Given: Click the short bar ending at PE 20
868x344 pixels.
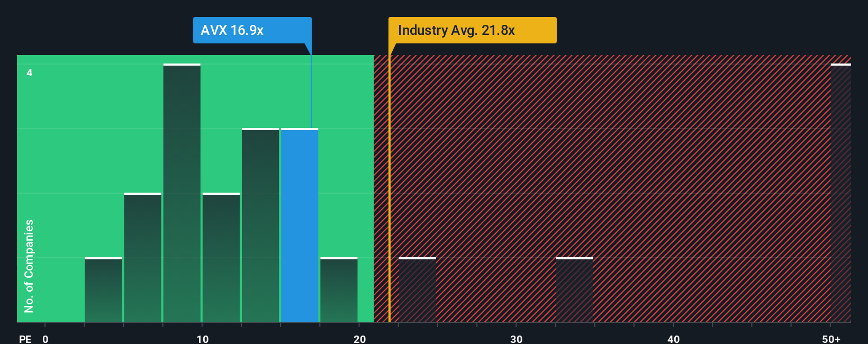Looking at the screenshot, I should (339, 289).
